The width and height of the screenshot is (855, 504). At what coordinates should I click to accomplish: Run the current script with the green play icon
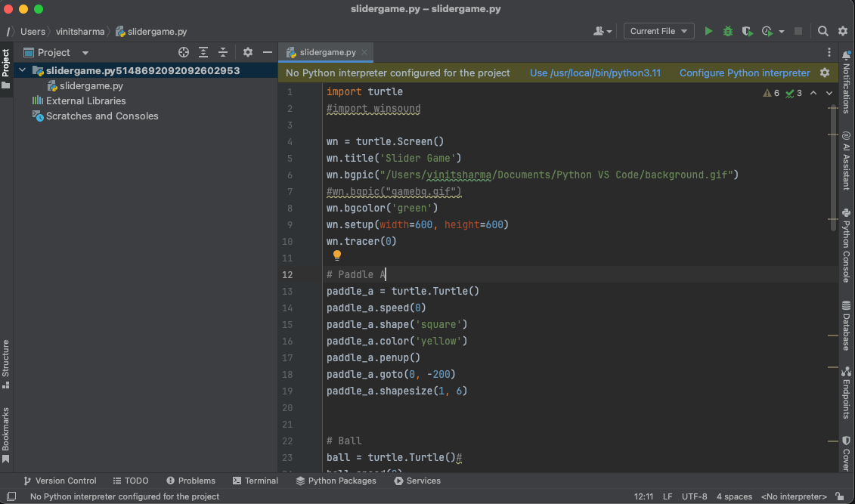[x=708, y=31]
